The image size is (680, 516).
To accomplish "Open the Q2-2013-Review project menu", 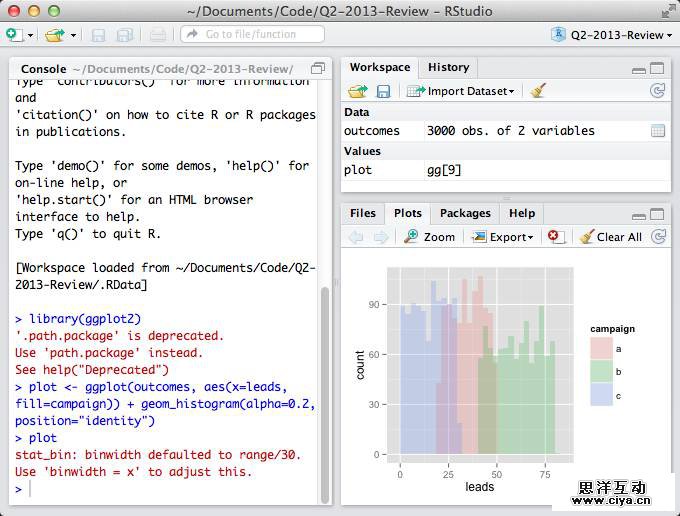I will 611,35.
